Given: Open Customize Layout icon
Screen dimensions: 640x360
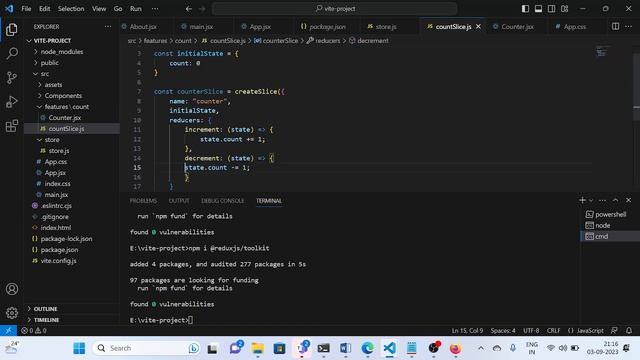Looking at the screenshot, I should (x=564, y=9).
